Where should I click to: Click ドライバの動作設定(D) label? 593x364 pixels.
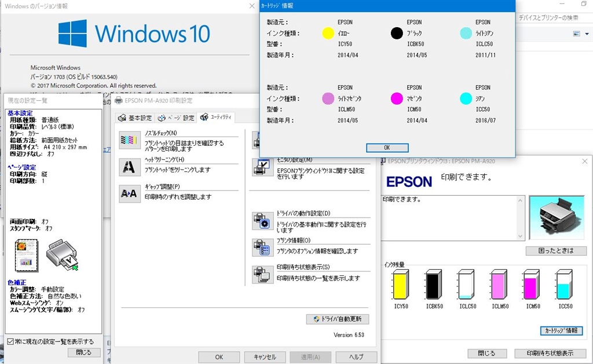(x=303, y=213)
